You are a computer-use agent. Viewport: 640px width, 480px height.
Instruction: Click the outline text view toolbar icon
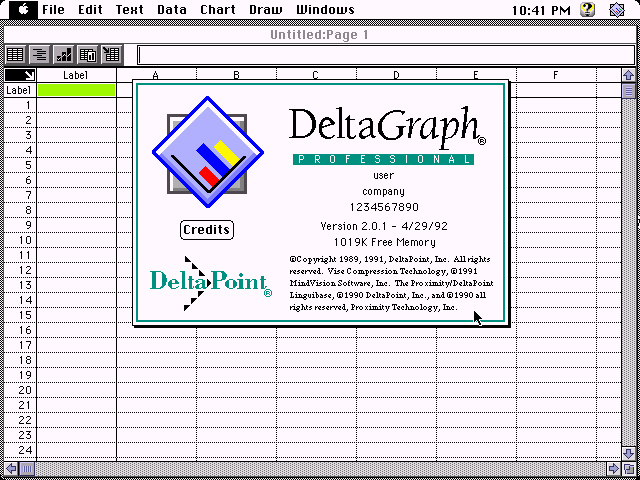(40, 54)
